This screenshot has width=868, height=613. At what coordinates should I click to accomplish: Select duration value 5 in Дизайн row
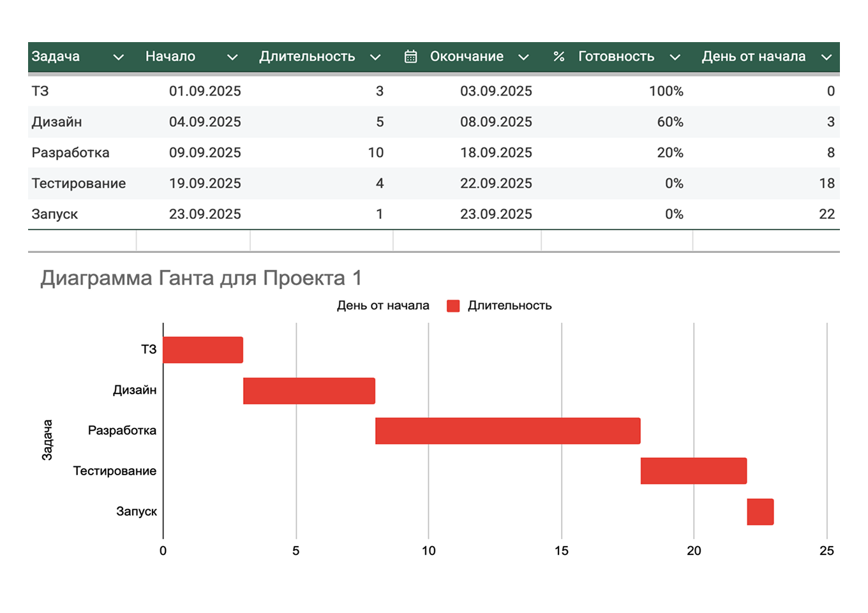coord(380,122)
